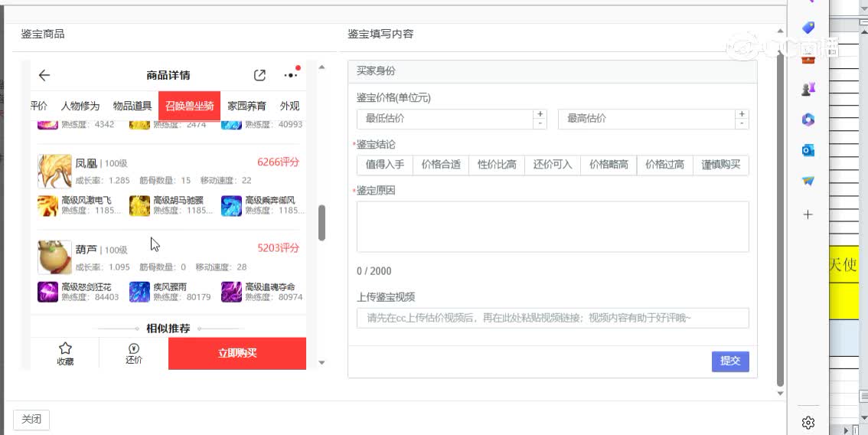The height and width of the screenshot is (435, 868).
Task: Select the 还价可入 conclusion option
Action: (x=553, y=165)
